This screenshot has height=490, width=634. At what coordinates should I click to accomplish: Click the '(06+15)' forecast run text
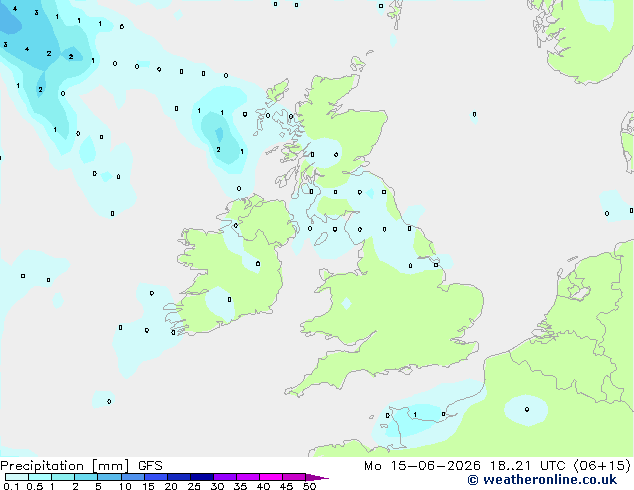(x=602, y=466)
